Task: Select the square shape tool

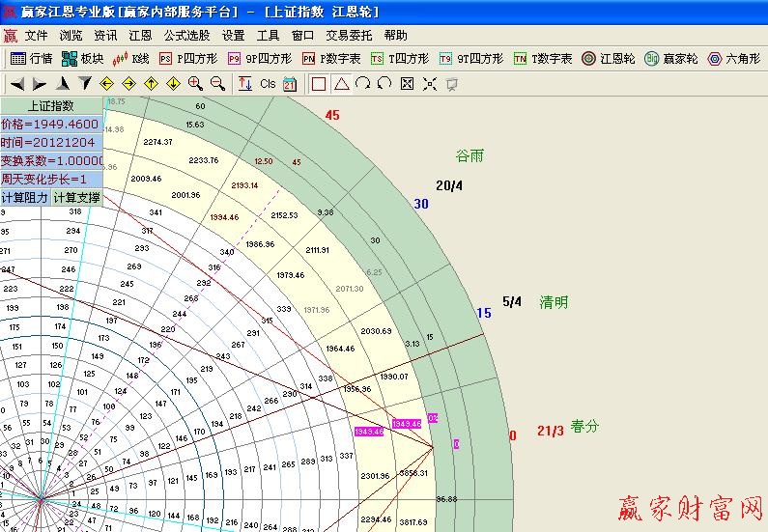Action: click(319, 84)
